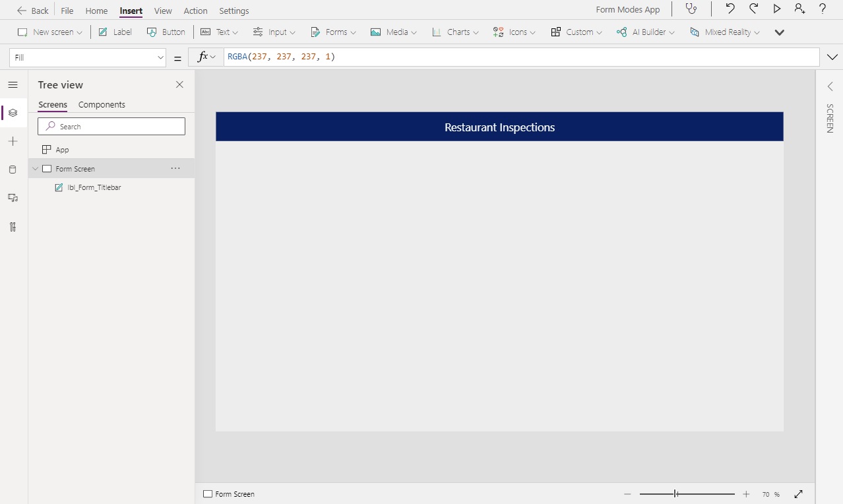The width and height of the screenshot is (843, 504).
Task: Insert a Button control from toolbar
Action: tap(166, 31)
